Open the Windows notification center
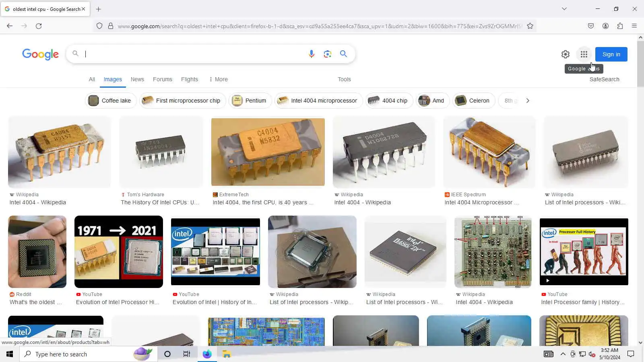Image resolution: width=644 pixels, height=362 pixels. tap(631, 354)
